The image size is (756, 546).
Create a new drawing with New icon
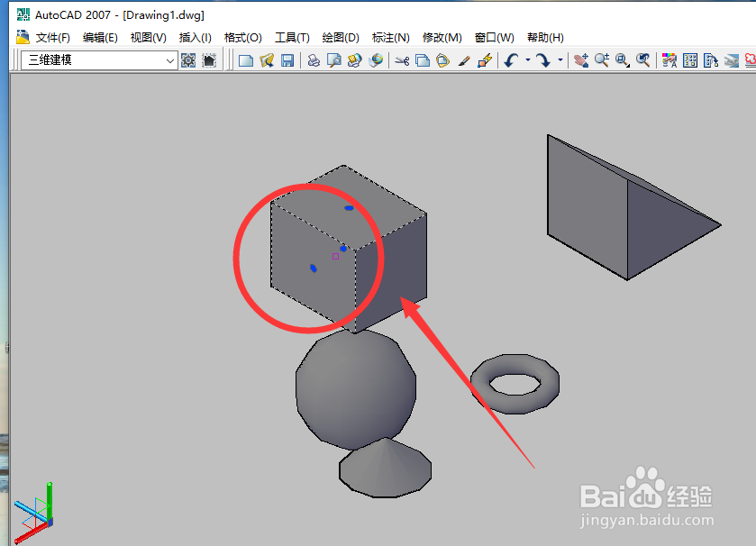pyautogui.click(x=246, y=60)
